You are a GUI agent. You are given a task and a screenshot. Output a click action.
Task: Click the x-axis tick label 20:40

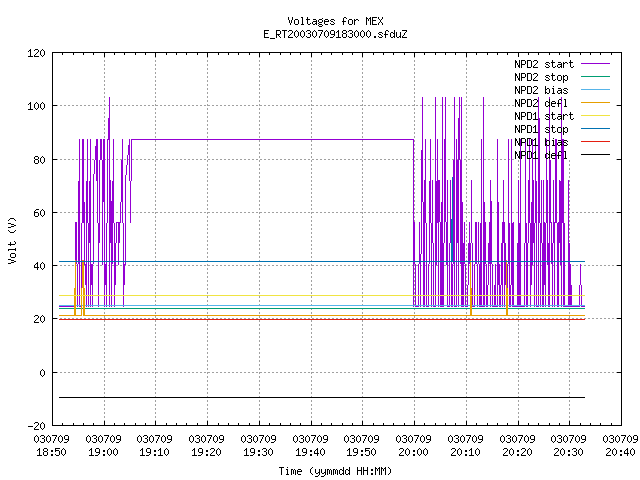[x=620, y=452]
